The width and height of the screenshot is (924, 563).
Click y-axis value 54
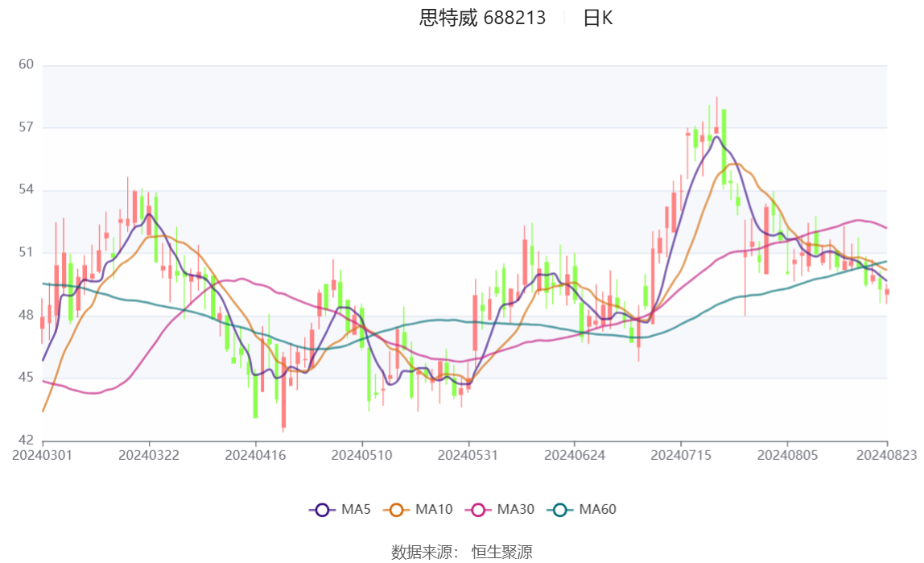[26, 189]
